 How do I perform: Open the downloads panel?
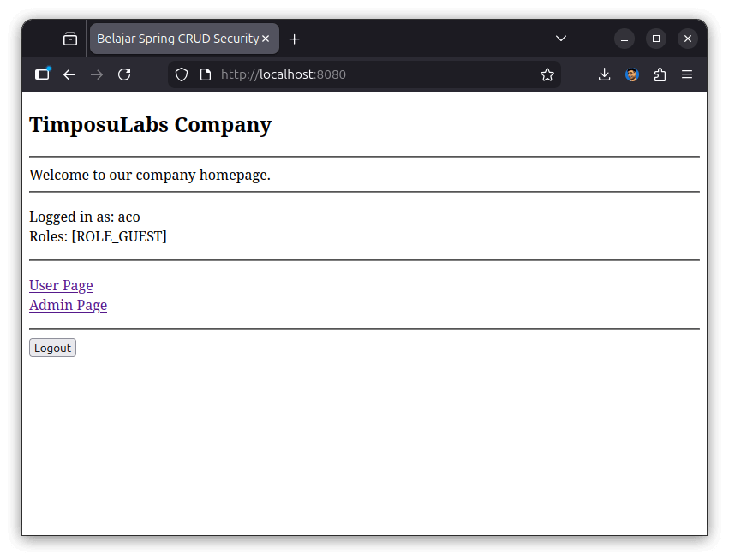click(604, 74)
